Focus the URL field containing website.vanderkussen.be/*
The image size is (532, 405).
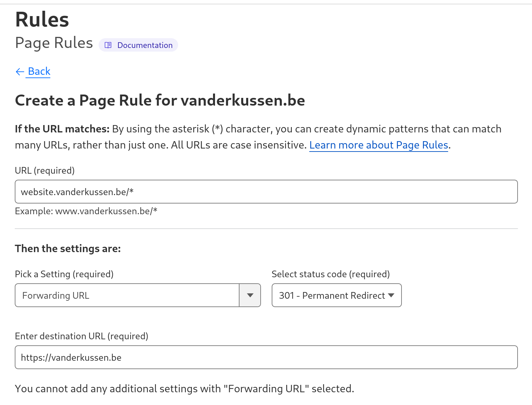point(266,192)
